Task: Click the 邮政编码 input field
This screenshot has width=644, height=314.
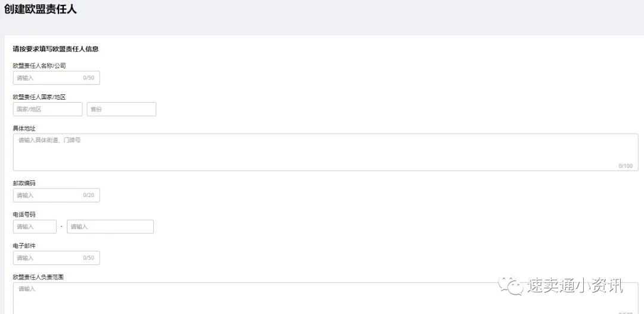Action: [x=56, y=195]
